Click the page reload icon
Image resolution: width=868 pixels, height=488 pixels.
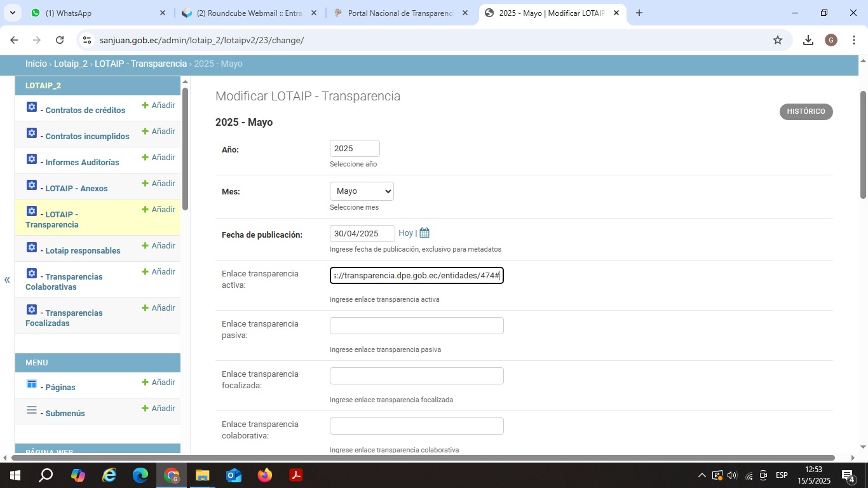pyautogui.click(x=60, y=40)
